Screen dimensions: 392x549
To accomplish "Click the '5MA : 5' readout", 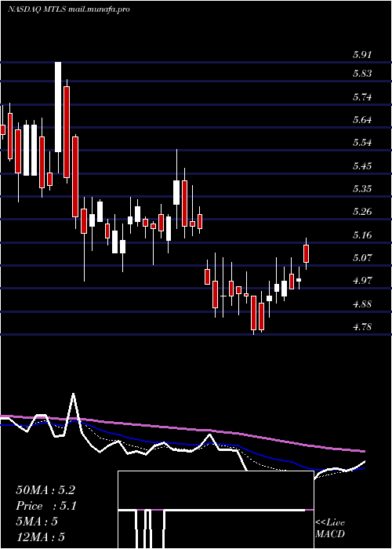I will [37, 522].
